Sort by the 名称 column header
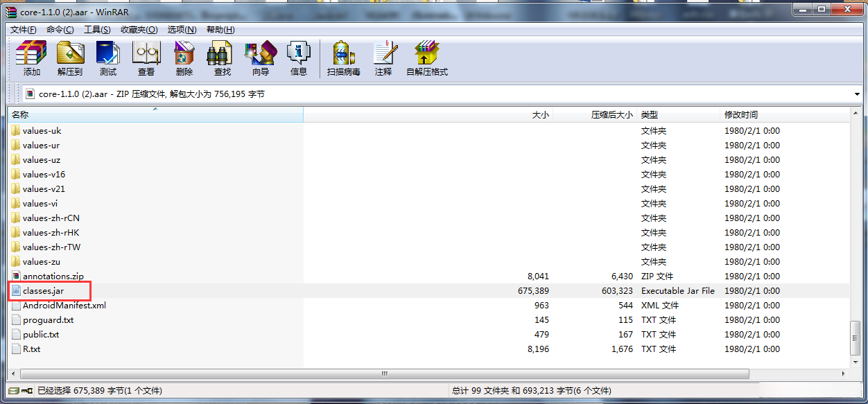 pyautogui.click(x=155, y=115)
